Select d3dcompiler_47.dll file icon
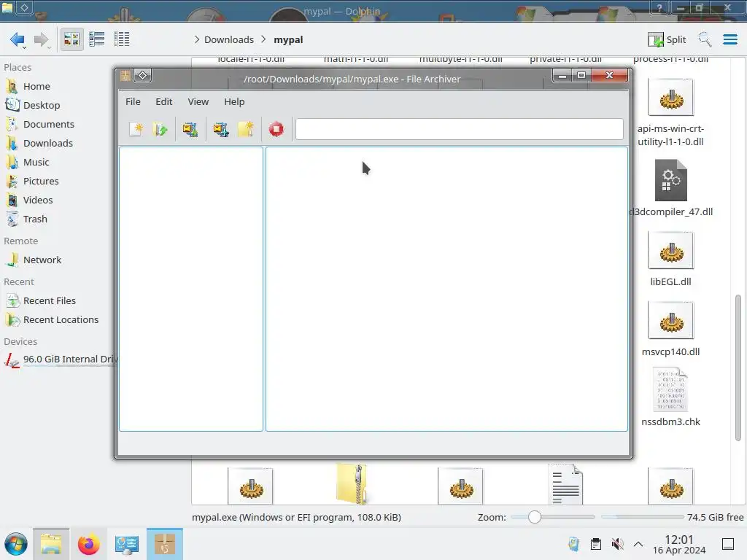The height and width of the screenshot is (560, 747). coord(671,181)
